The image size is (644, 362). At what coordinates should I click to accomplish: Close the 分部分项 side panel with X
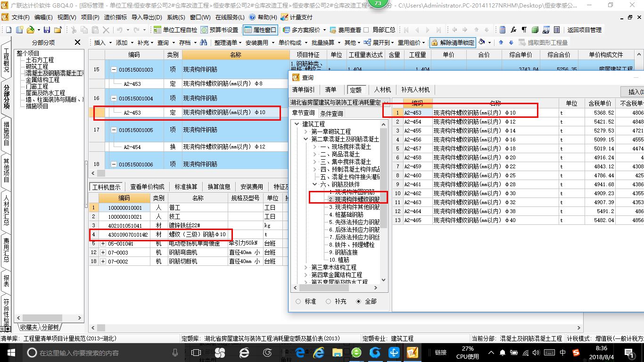78,42
